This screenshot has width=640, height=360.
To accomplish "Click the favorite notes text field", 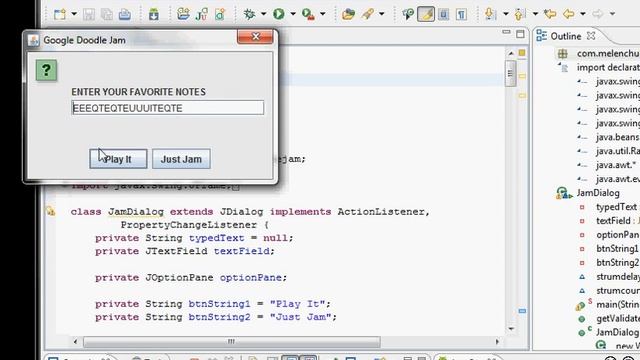I will click(167, 108).
